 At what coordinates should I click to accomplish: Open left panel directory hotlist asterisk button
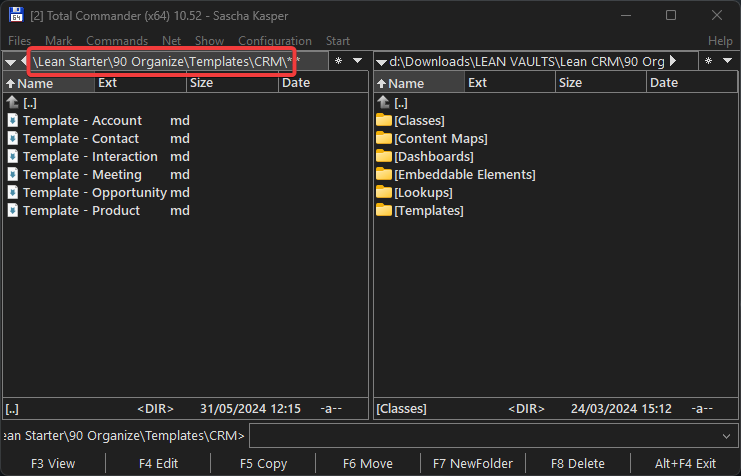(338, 61)
